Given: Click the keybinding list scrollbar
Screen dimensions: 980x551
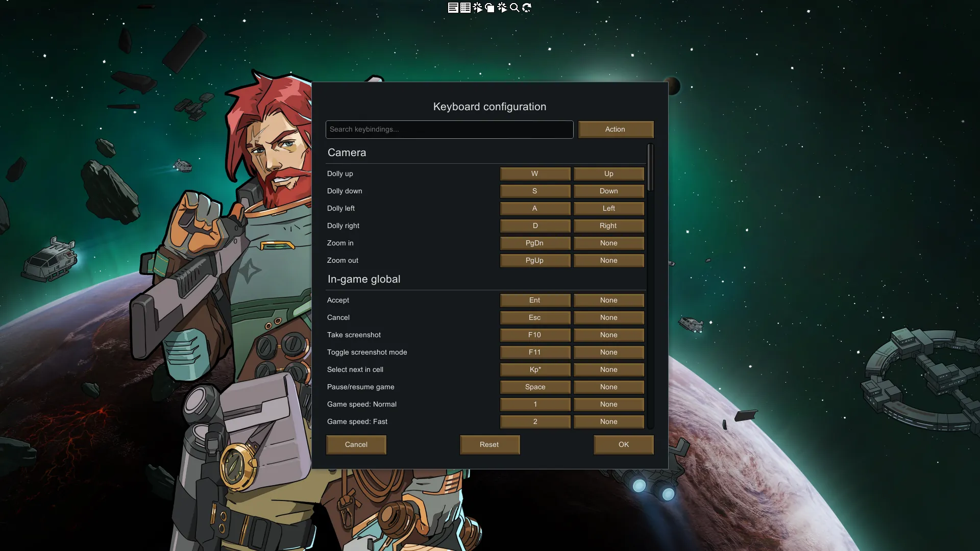Looking at the screenshot, I should pos(650,168).
